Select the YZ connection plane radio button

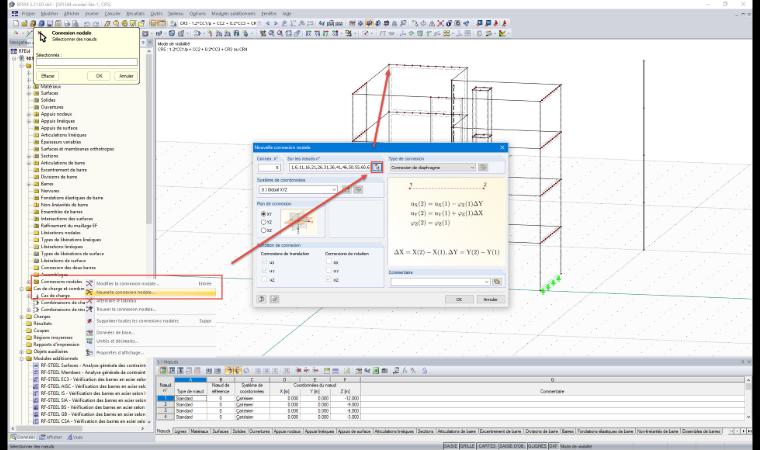click(264, 222)
